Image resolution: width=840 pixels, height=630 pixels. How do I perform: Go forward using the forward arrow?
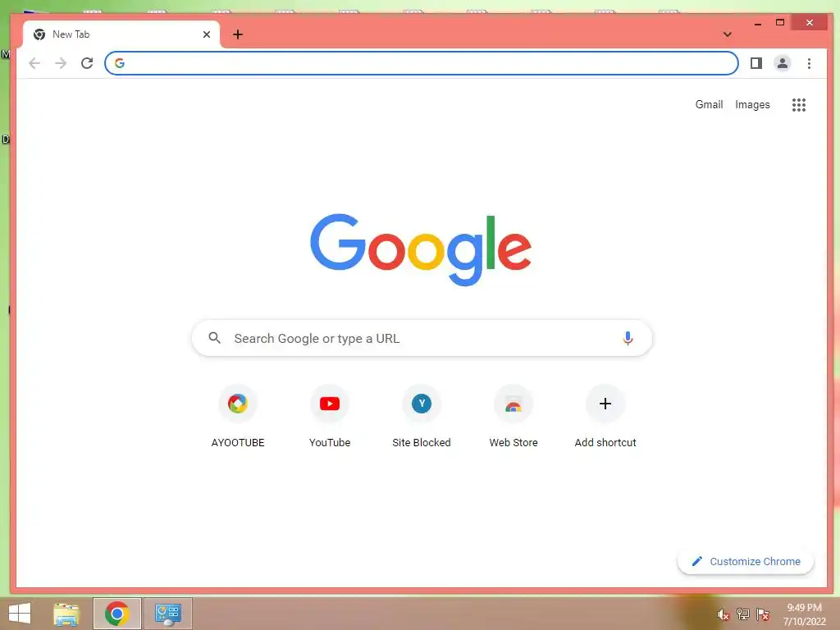61,63
